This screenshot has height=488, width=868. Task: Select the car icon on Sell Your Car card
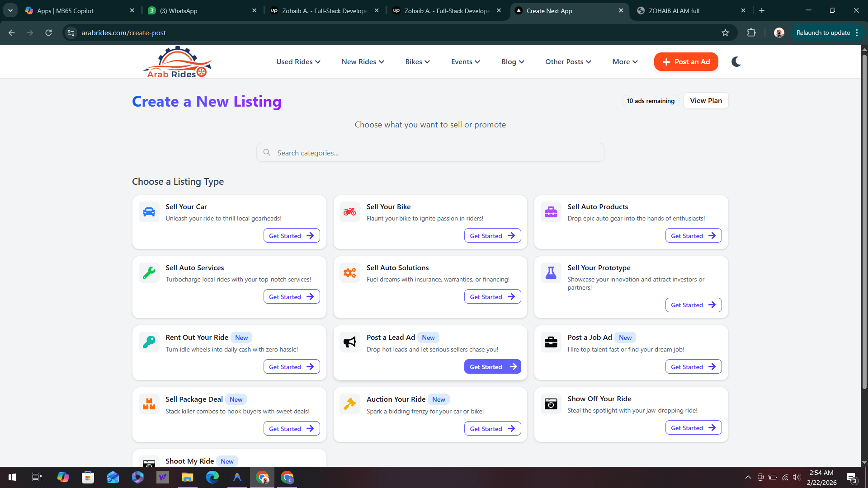[x=149, y=211]
